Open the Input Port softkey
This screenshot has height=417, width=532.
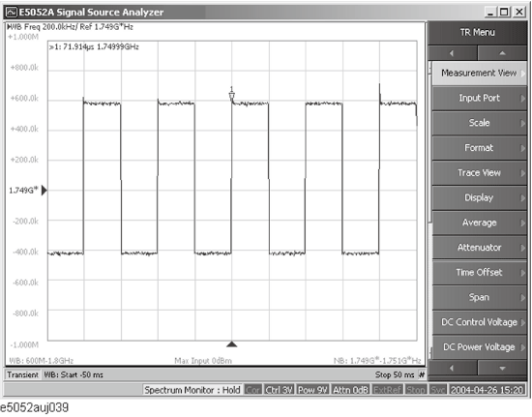pyautogui.click(x=479, y=98)
